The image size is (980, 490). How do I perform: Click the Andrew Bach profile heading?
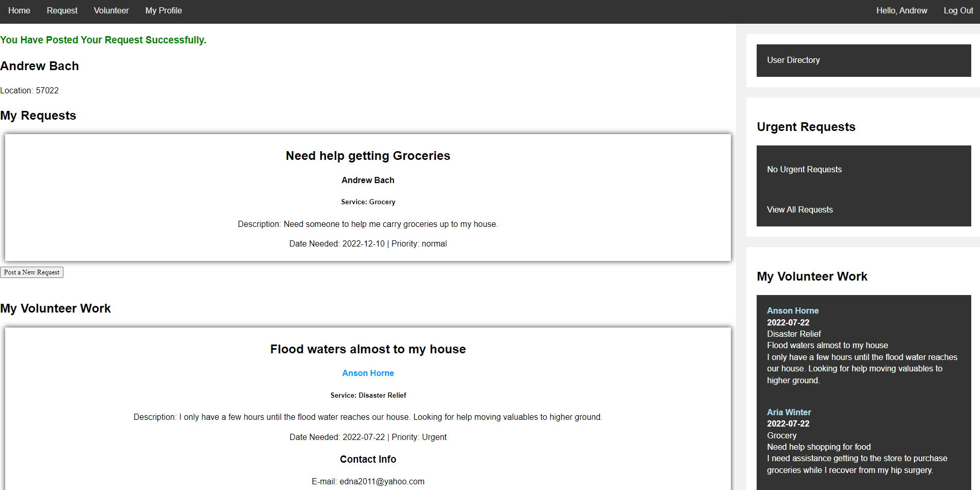pyautogui.click(x=40, y=66)
